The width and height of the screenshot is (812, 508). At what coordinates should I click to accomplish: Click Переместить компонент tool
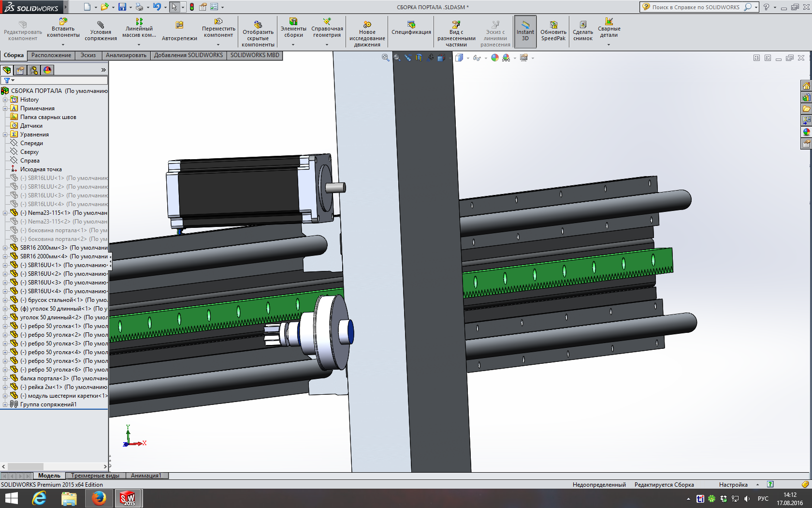pos(218,29)
